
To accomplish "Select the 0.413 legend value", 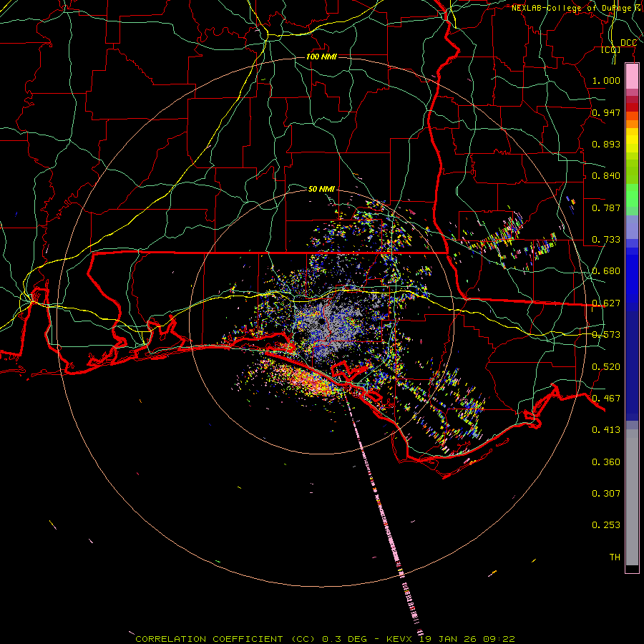I will (606, 430).
